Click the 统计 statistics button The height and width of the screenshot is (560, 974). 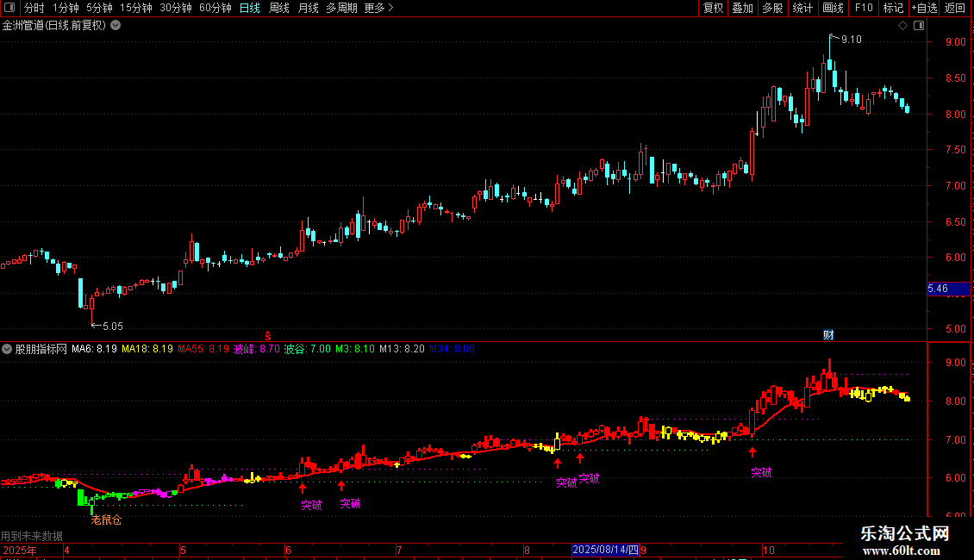click(802, 8)
